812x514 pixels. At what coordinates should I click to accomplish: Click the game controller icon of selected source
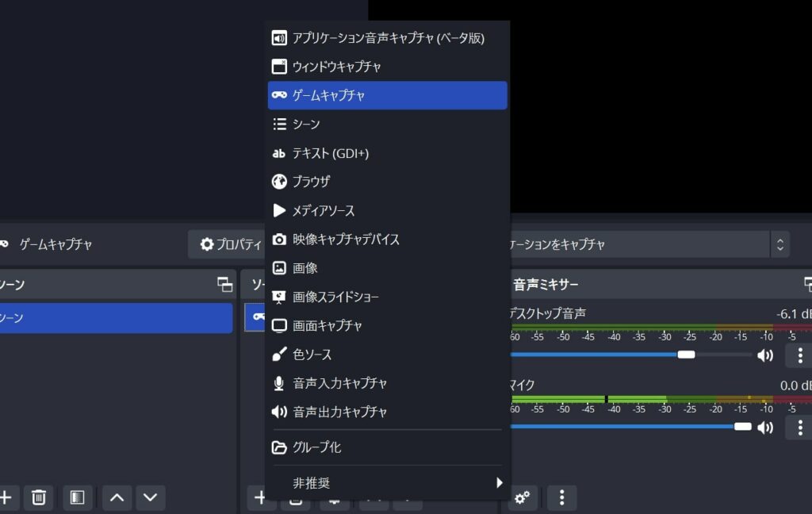coord(259,316)
